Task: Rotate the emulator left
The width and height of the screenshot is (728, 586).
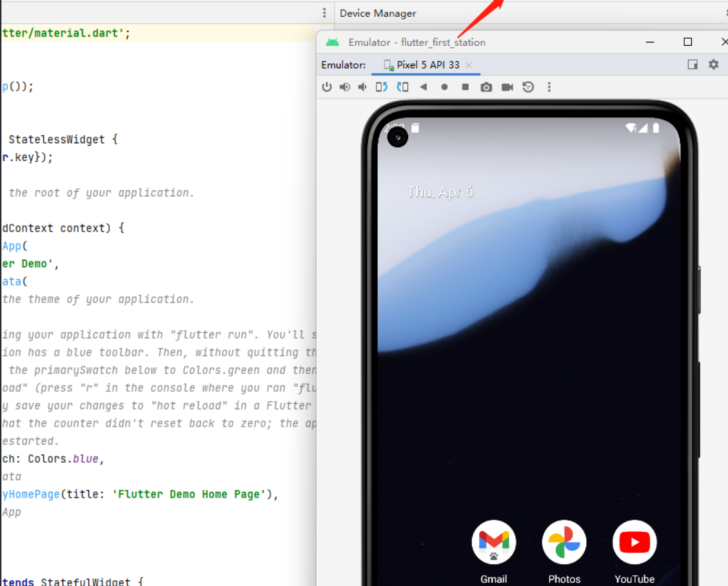Action: coord(382,87)
